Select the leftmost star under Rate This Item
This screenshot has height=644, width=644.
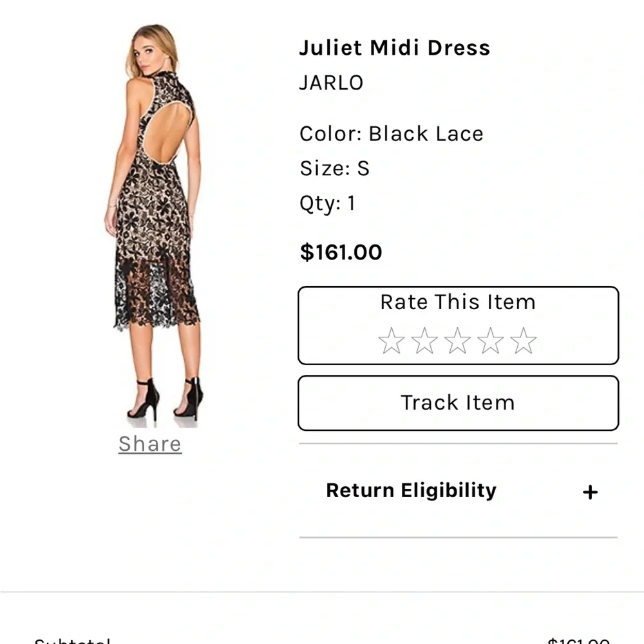pos(391,341)
